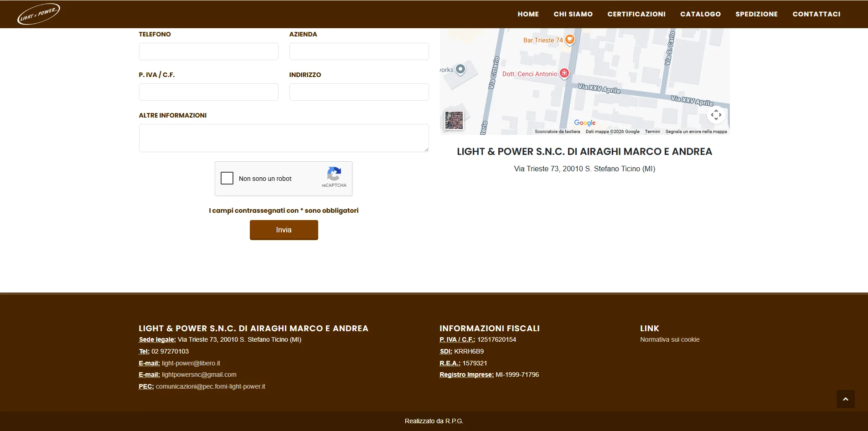868x431 pixels.
Task: Open the CONTATTACI menu item
Action: 816,14
